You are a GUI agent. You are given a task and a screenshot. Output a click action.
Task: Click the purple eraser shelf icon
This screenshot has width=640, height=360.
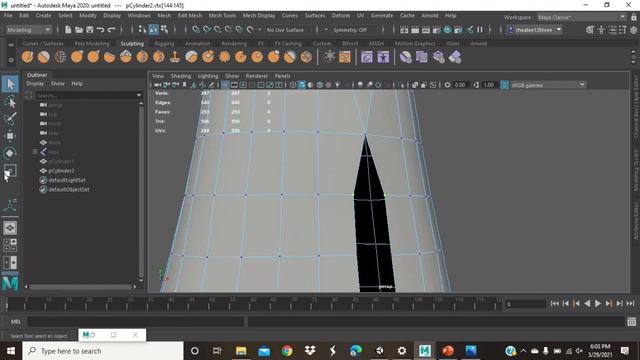[x=455, y=57]
